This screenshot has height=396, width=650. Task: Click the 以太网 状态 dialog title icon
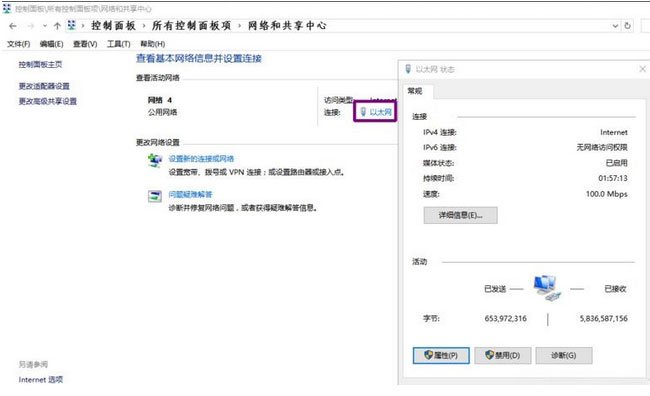(408, 69)
